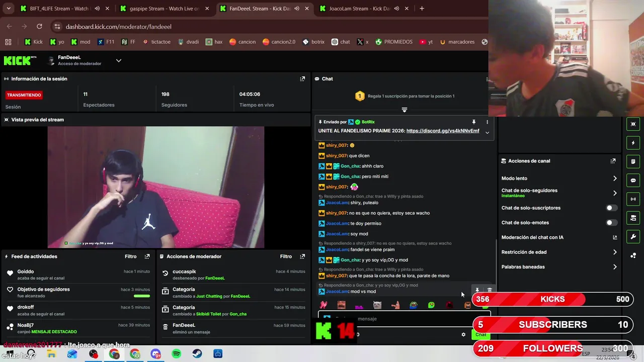Open the chat bubble sidebar icon

(633, 180)
